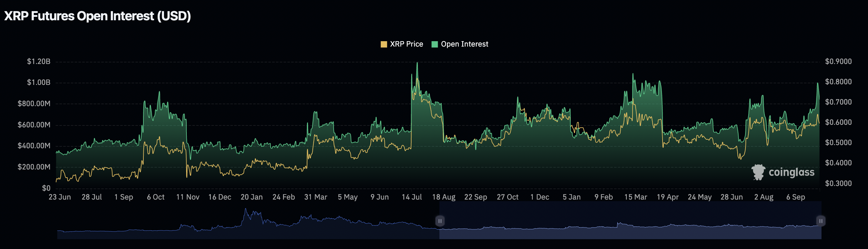Click the 1 Sep date label
Screen dimensions: 868x249
(x=124, y=197)
